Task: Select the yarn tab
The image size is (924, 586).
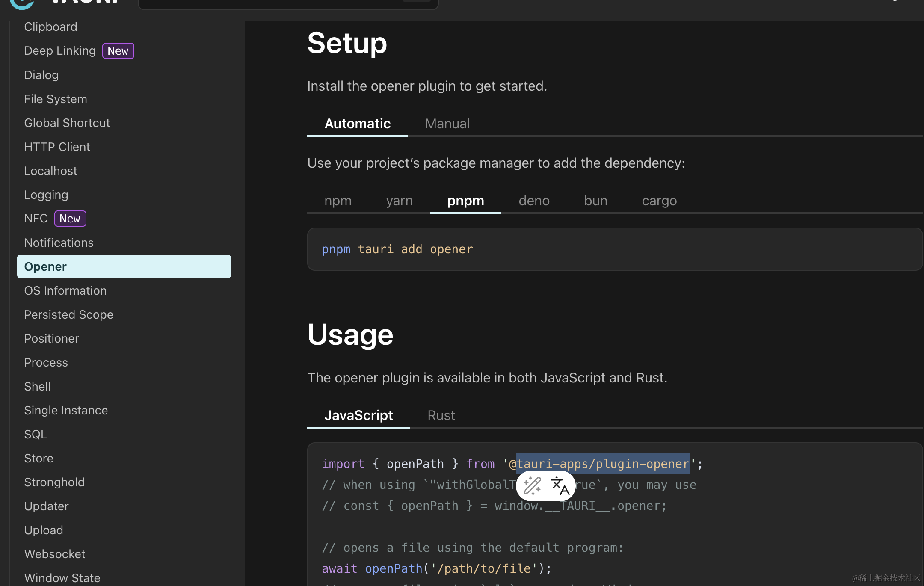Action: tap(399, 201)
